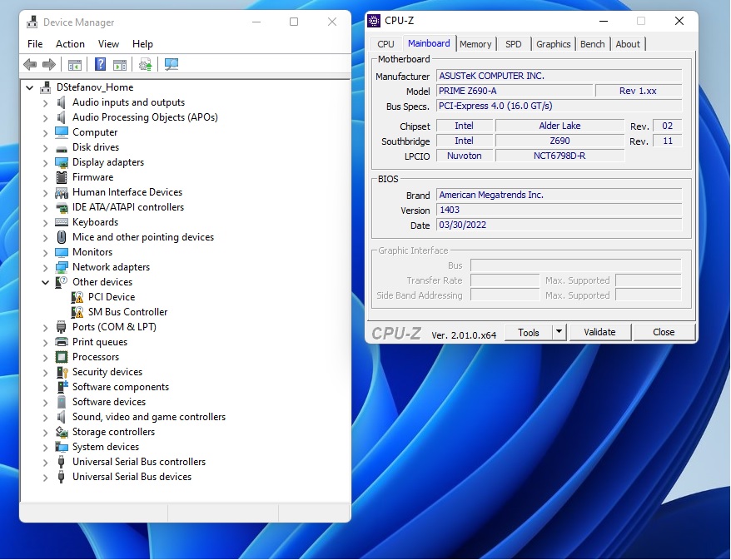Screen dimensions: 731x560
Task: Open the Tools dropdown arrow in CPU-Z
Action: tap(559, 332)
